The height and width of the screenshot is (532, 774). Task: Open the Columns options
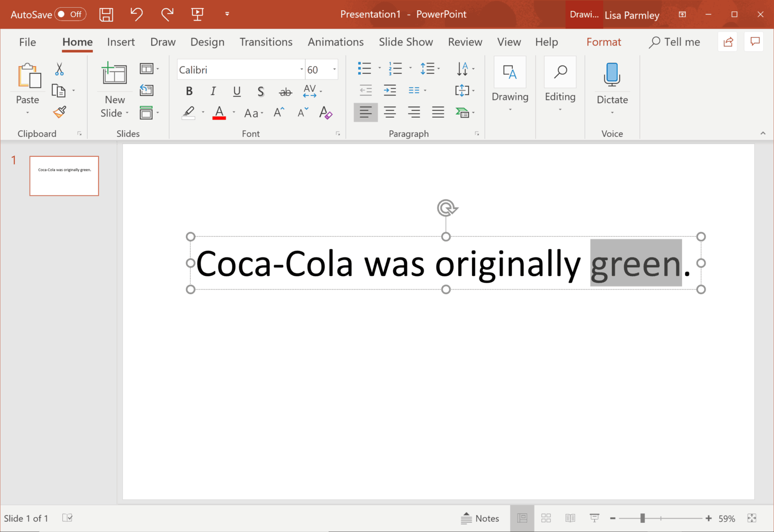tap(417, 90)
